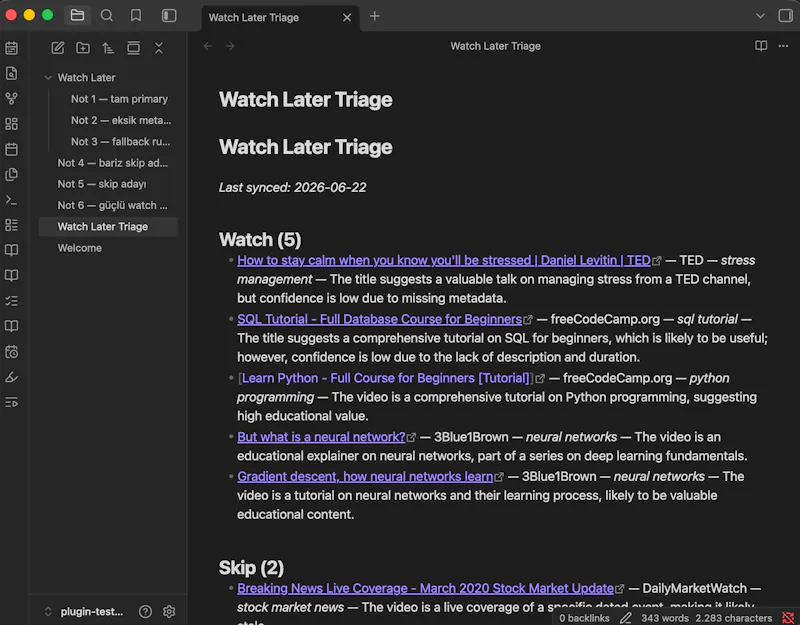The width and height of the screenshot is (800, 625).
Task: Click the calendar clock ribbon icon
Action: pos(11,352)
